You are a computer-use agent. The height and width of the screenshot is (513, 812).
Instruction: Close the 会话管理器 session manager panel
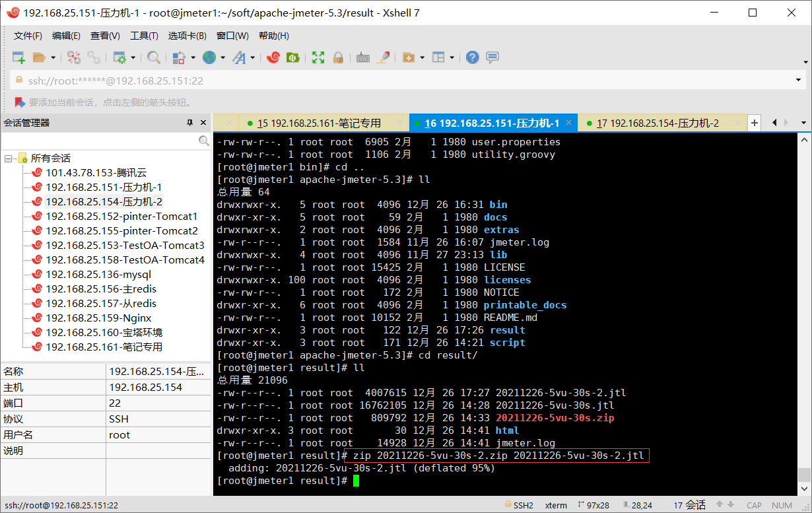tap(203, 123)
